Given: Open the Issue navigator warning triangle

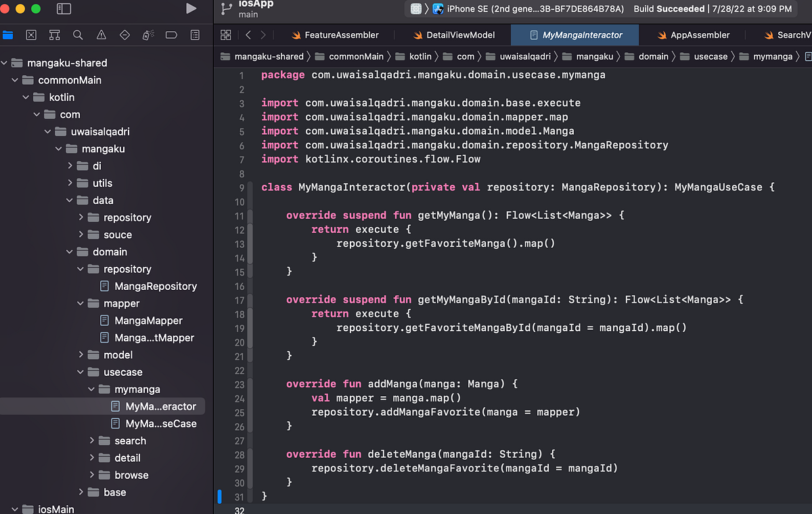Looking at the screenshot, I should pyautogui.click(x=101, y=34).
